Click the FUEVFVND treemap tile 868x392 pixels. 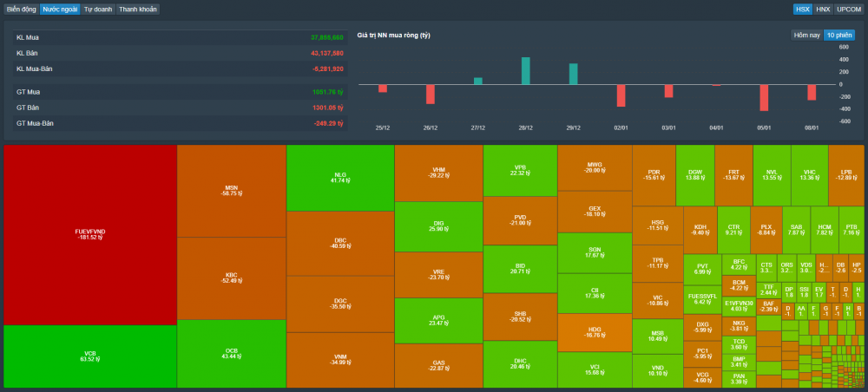pos(90,235)
